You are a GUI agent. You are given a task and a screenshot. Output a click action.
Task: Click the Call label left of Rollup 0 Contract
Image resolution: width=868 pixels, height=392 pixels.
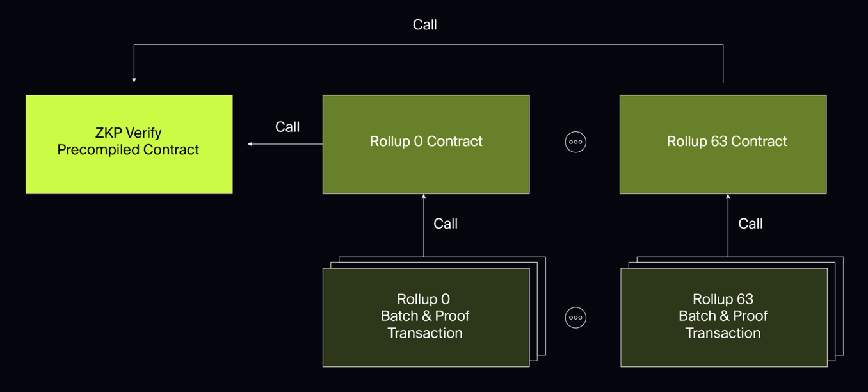point(287,127)
